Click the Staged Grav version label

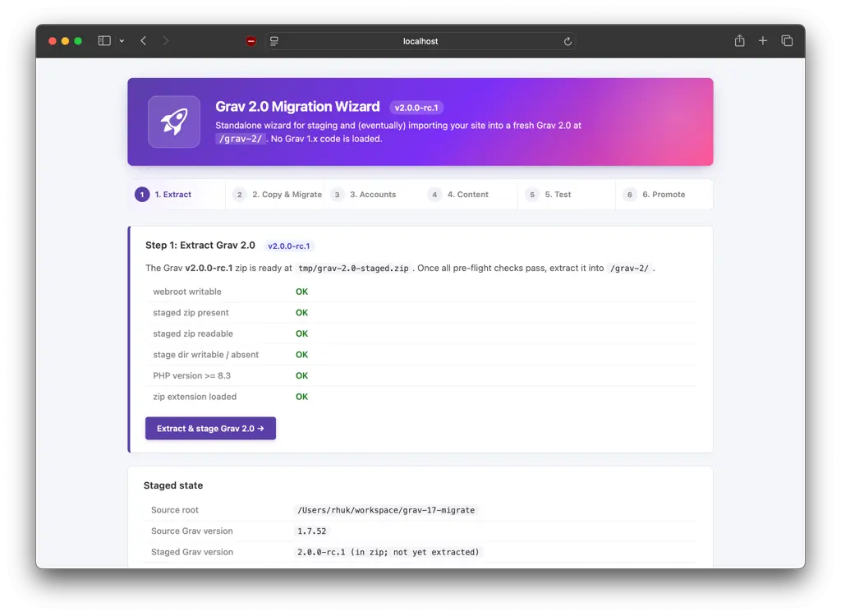[x=192, y=552]
